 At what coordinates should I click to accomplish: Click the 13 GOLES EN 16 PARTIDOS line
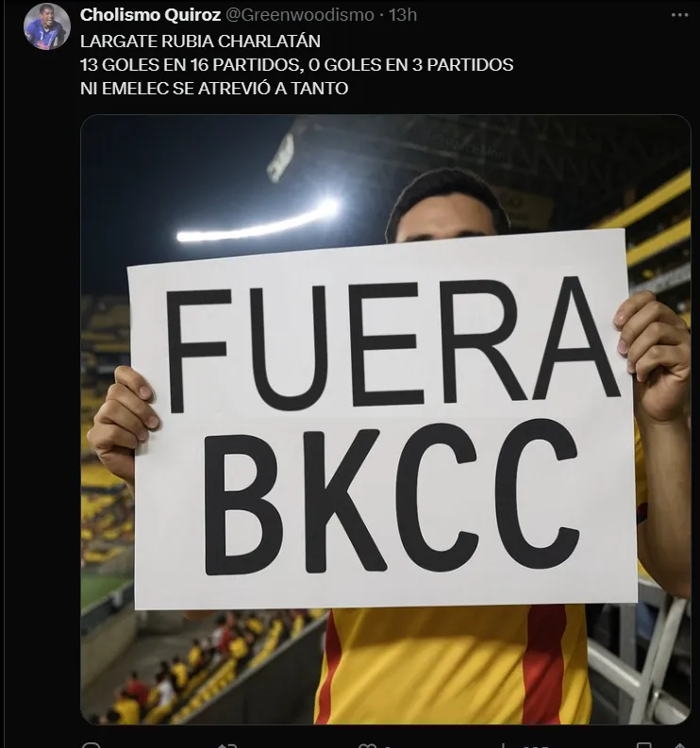click(297, 64)
